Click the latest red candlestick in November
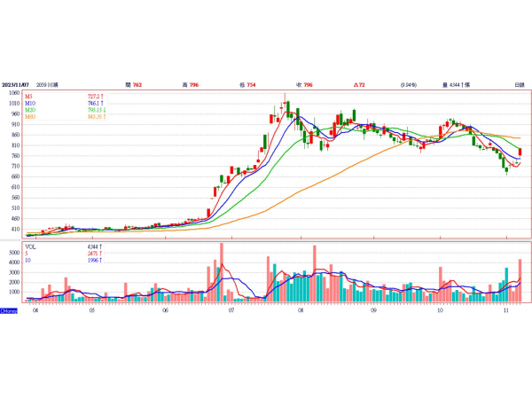 tap(520, 152)
